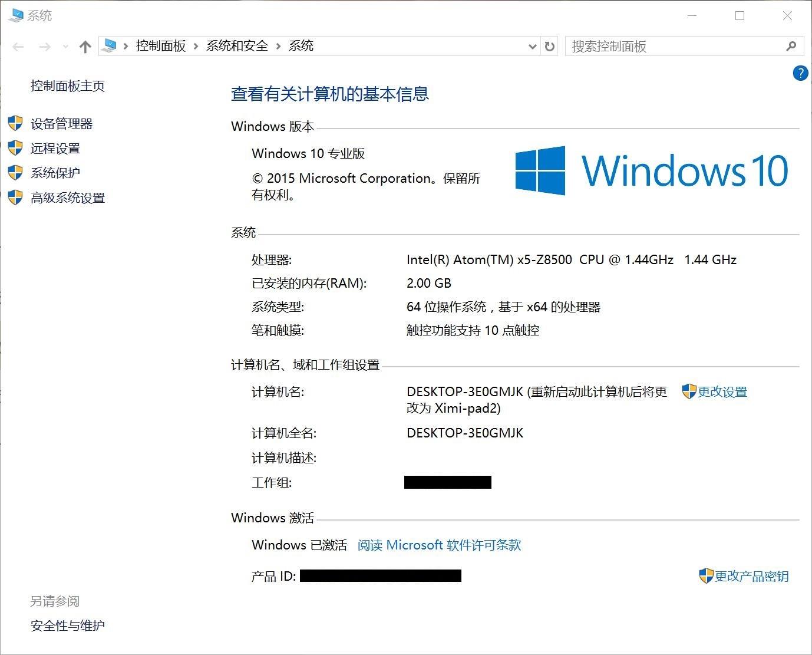
Task: Expand the recent pages dropdown beside back button
Action: [65, 47]
